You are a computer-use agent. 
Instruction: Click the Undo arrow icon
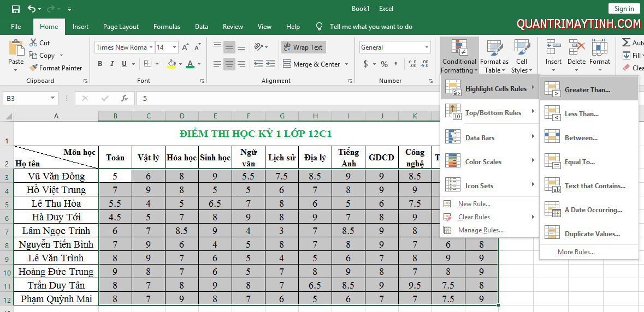click(31, 9)
